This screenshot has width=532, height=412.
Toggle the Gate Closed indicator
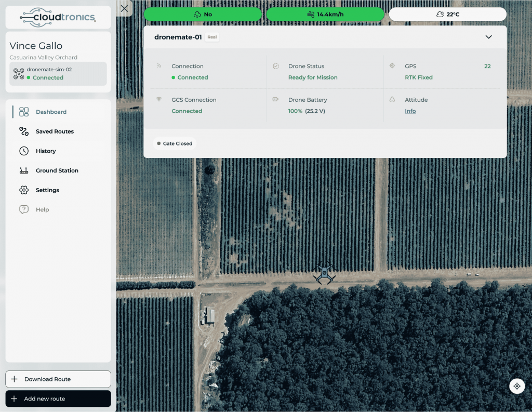pyautogui.click(x=175, y=143)
